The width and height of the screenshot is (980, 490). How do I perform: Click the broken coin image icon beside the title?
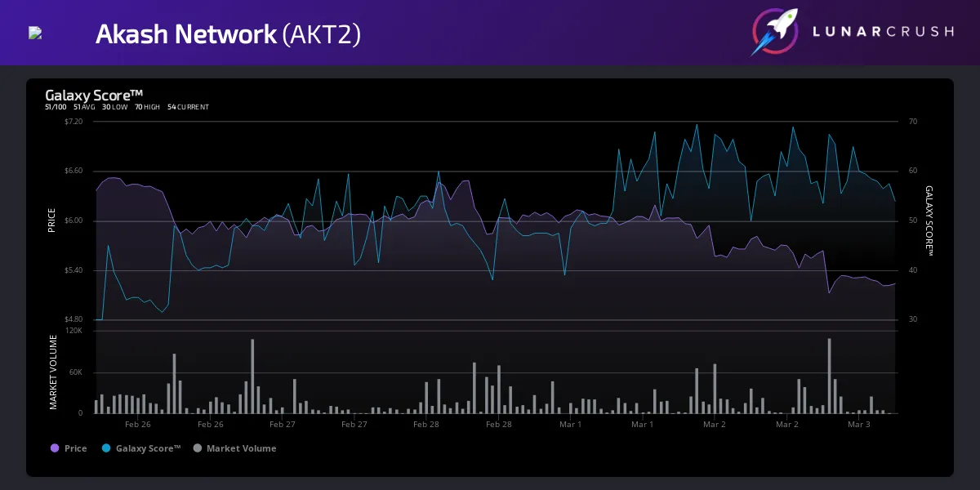[x=34, y=33]
